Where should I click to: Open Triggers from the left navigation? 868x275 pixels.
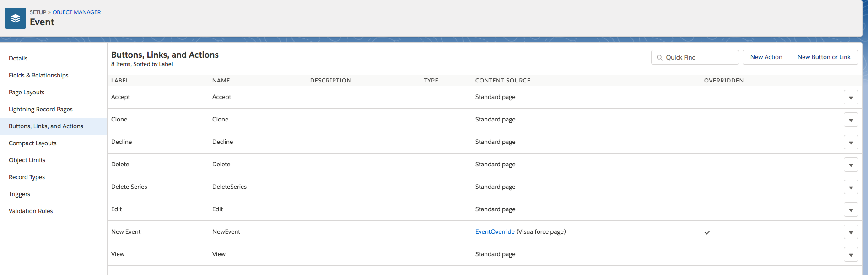pos(19,194)
